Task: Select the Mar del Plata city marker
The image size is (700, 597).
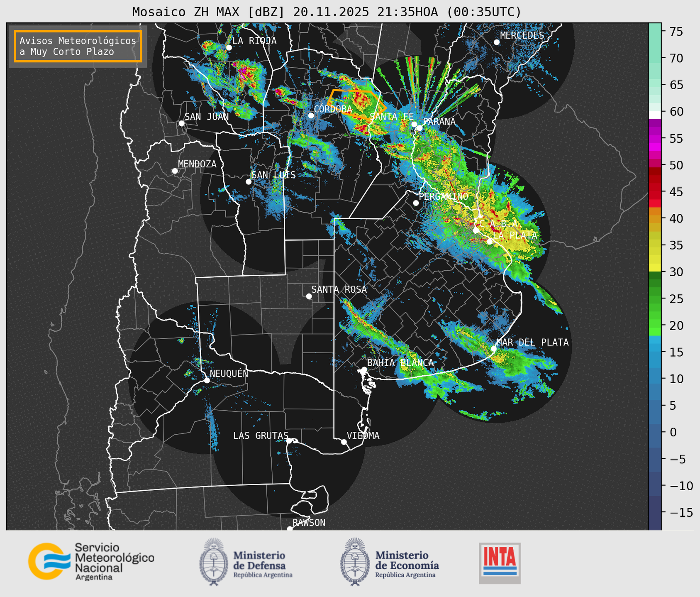Action: (x=494, y=349)
